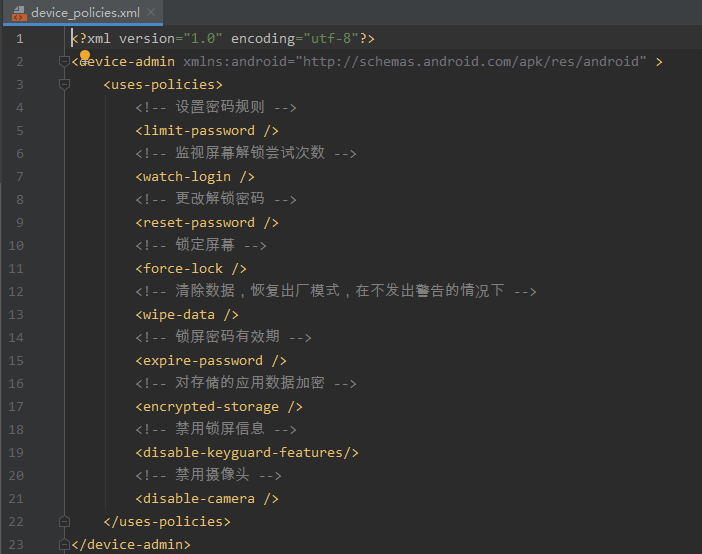Click the opening device-admin tag name
Viewport: 702px width, 554px height.
(x=127, y=61)
